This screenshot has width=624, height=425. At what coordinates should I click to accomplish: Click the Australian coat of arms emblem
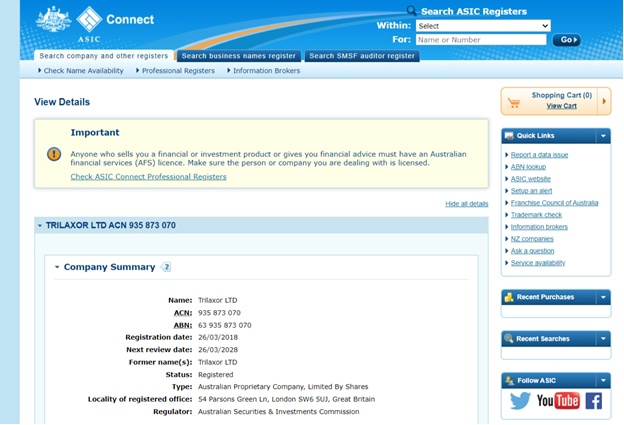pyautogui.click(x=53, y=19)
